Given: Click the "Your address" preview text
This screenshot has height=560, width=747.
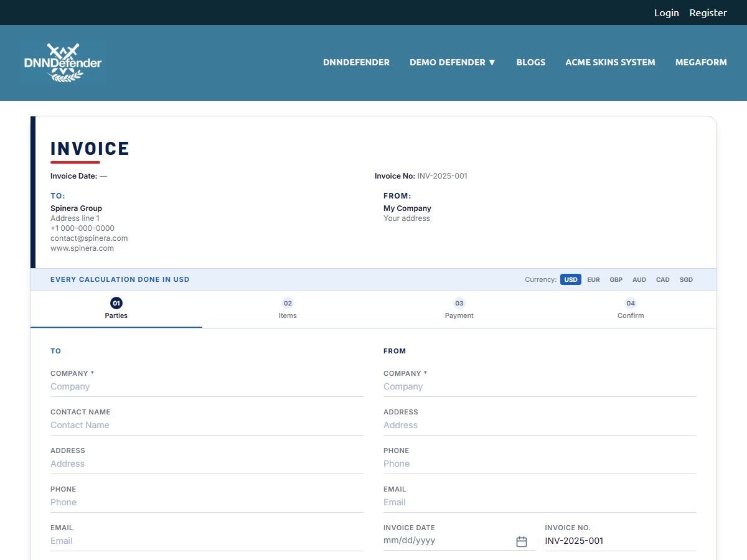Looking at the screenshot, I should coord(406,218).
